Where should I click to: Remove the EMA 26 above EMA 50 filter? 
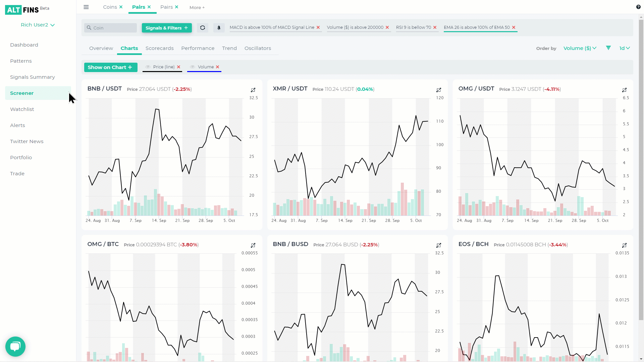pos(514,27)
